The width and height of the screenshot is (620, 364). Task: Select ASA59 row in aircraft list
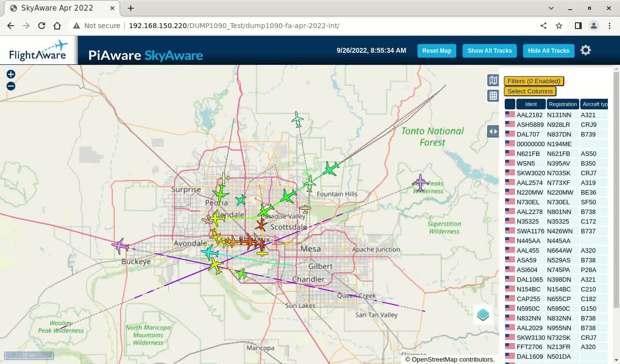pos(556,260)
